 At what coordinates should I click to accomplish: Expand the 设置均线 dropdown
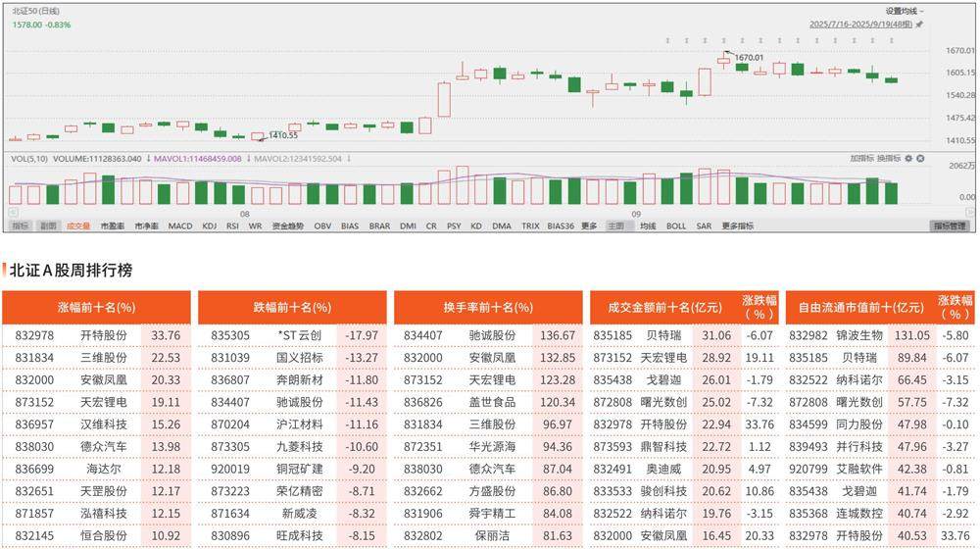pyautogui.click(x=905, y=11)
